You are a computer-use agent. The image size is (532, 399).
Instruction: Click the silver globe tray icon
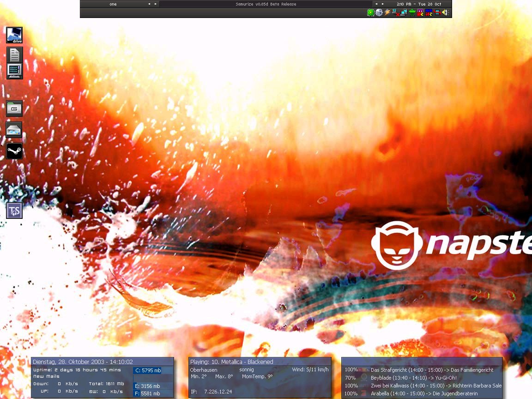(x=379, y=12)
